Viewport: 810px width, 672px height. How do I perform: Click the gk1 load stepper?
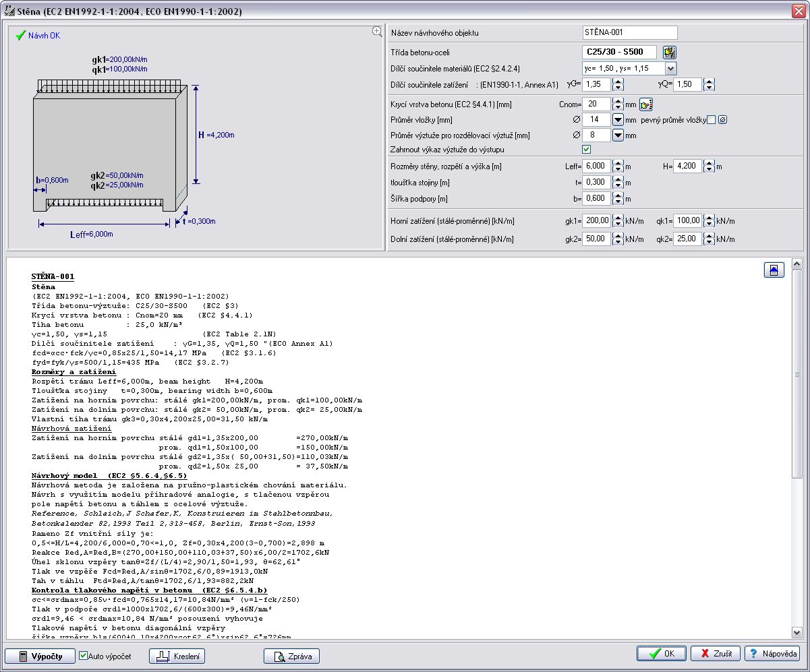coord(618,220)
